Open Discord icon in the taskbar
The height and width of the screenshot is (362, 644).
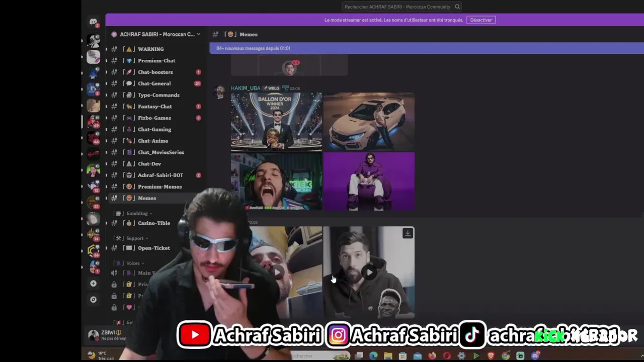pos(535,356)
